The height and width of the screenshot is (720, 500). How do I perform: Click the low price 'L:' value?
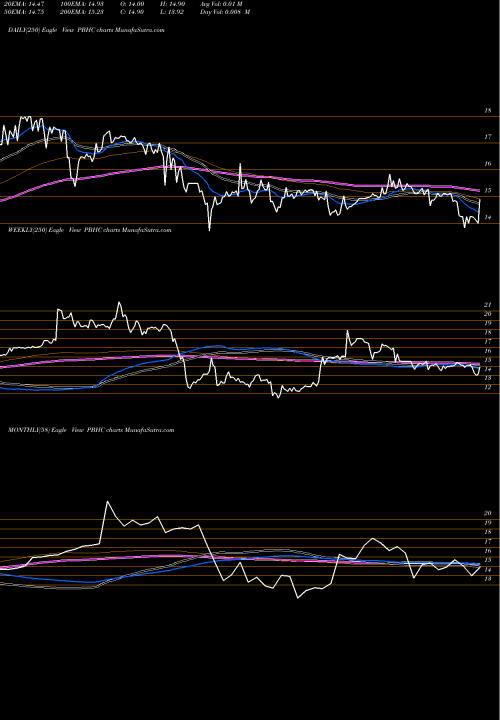click(x=174, y=12)
